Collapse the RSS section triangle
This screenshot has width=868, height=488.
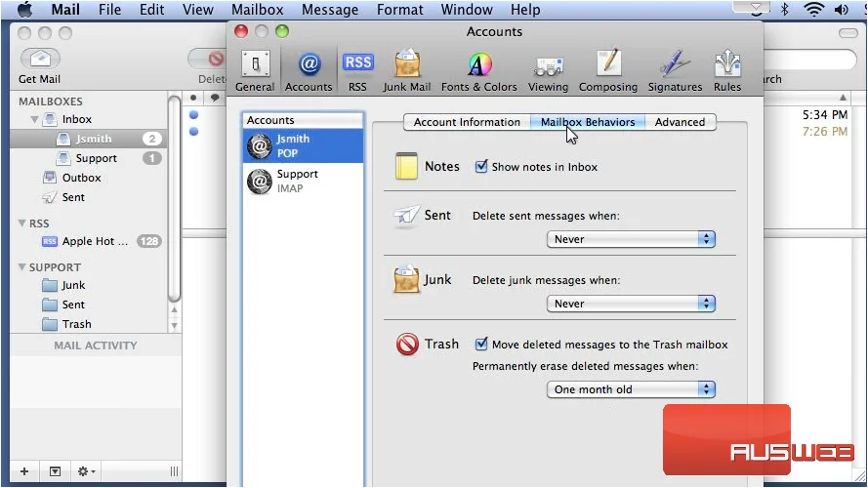(22, 223)
